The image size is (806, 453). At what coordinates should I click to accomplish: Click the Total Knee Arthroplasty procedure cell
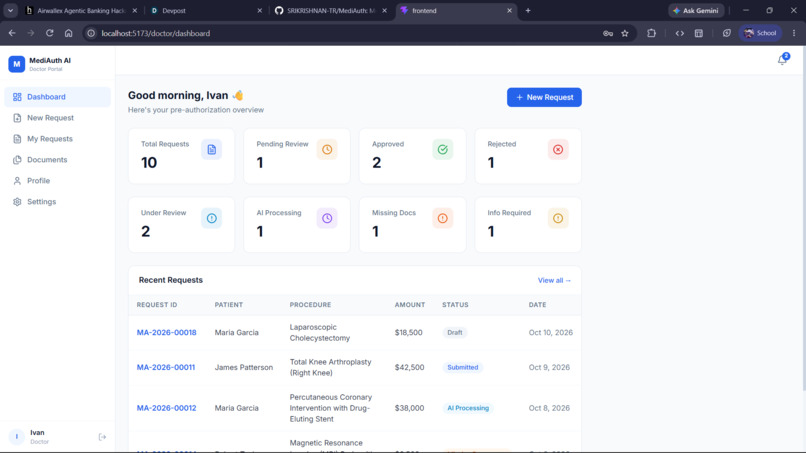coord(330,368)
